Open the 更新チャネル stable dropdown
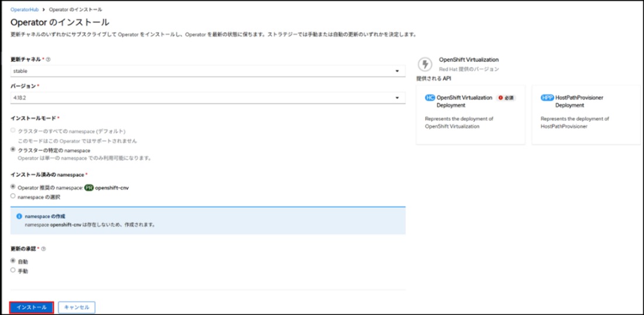This screenshot has width=644, height=315. click(208, 71)
